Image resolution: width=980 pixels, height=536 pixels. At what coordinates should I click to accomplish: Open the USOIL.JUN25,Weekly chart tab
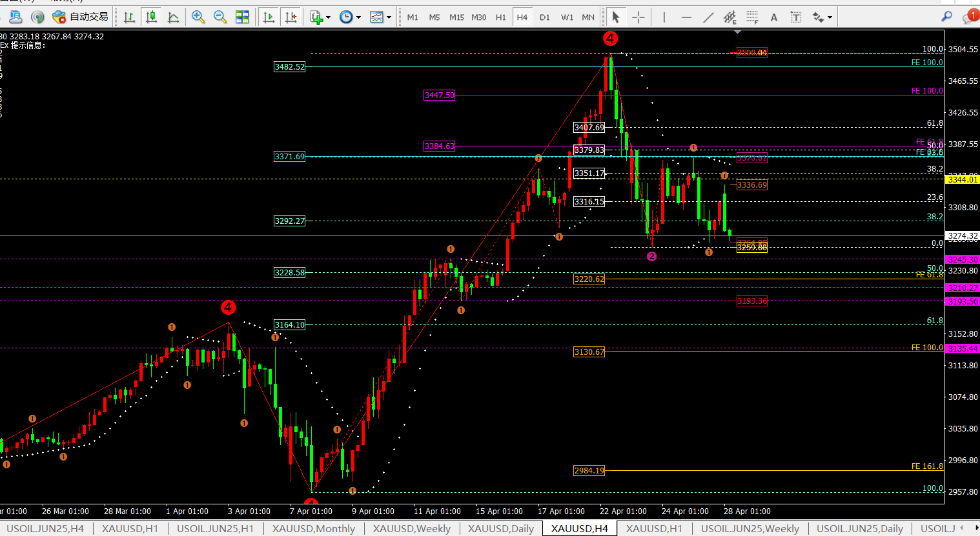click(x=750, y=529)
